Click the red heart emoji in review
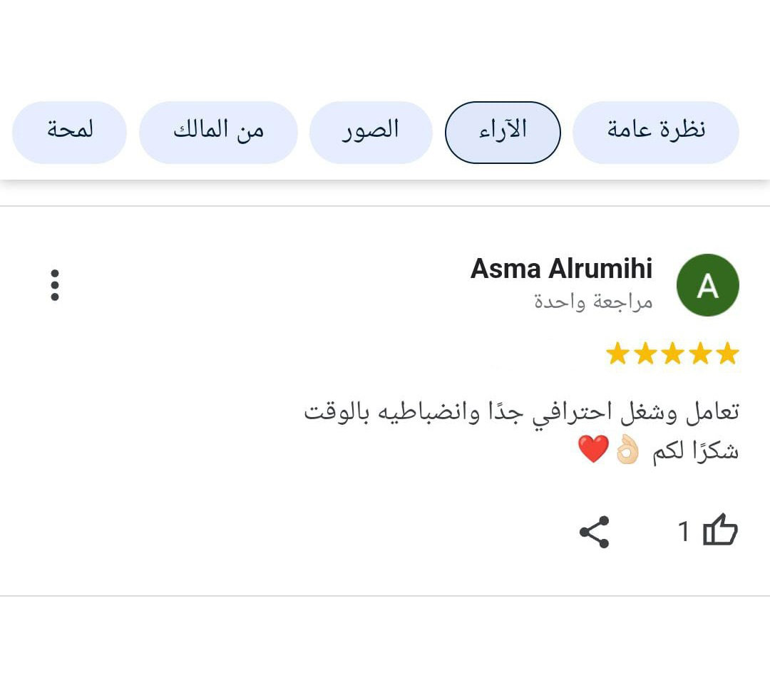The image size is (770, 700). tap(593, 450)
